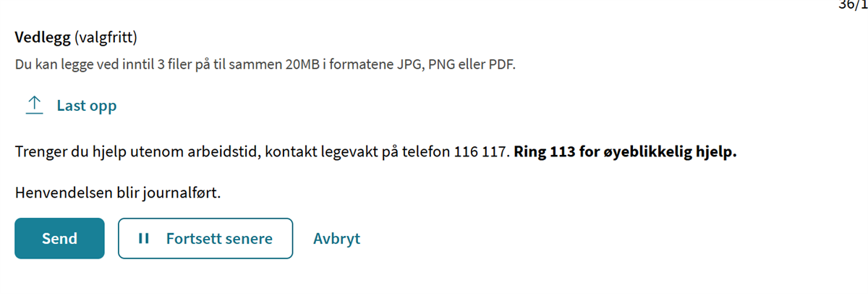The height and width of the screenshot is (294, 868).
Task: Click the upload arrow icon
Action: pyautogui.click(x=34, y=106)
